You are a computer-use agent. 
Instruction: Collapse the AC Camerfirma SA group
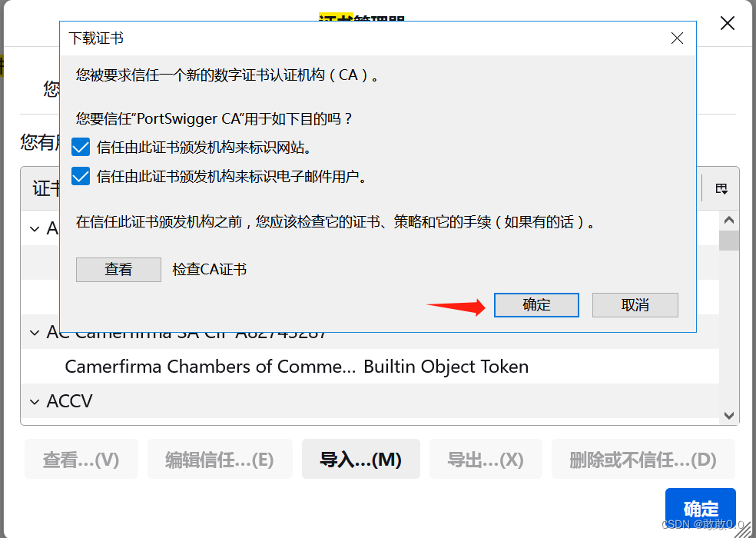[35, 333]
